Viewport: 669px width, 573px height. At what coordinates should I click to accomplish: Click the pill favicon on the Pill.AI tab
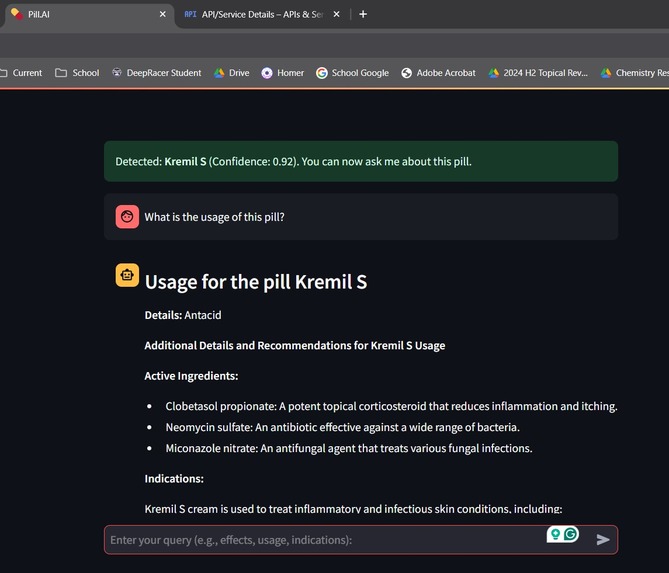17,14
